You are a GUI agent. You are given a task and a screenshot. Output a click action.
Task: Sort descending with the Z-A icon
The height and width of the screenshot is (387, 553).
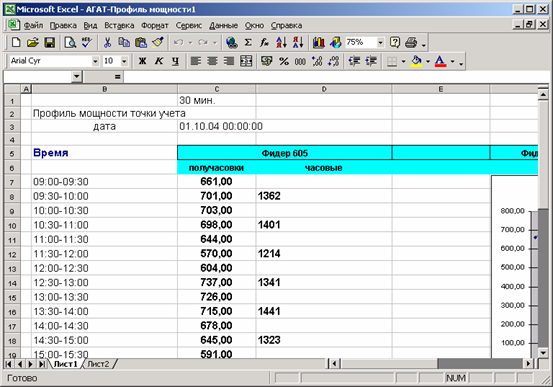coord(298,43)
